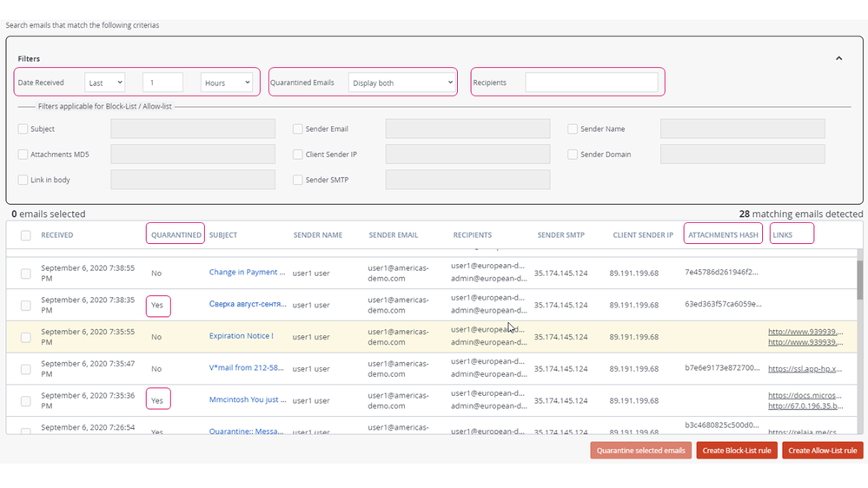
Task: Click the Client Sender IP text field
Action: tap(467, 155)
